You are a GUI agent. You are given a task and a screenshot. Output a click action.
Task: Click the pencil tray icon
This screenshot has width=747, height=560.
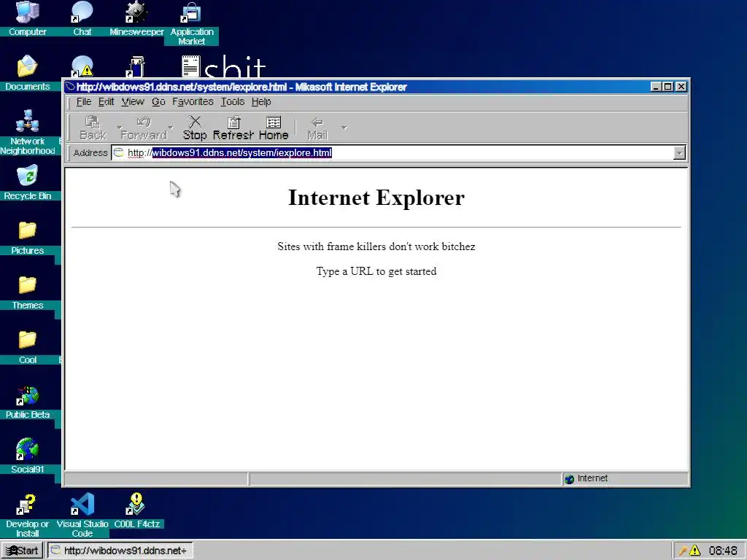click(x=683, y=551)
